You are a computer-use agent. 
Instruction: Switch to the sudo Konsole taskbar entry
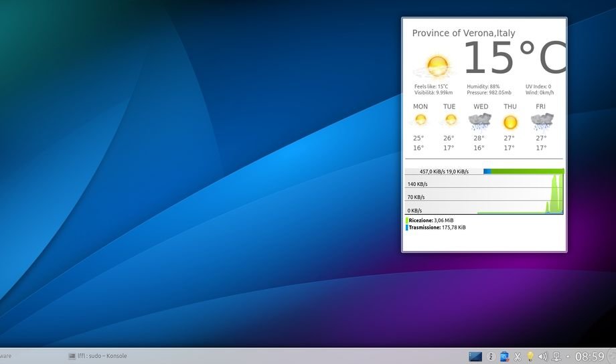[98, 356]
